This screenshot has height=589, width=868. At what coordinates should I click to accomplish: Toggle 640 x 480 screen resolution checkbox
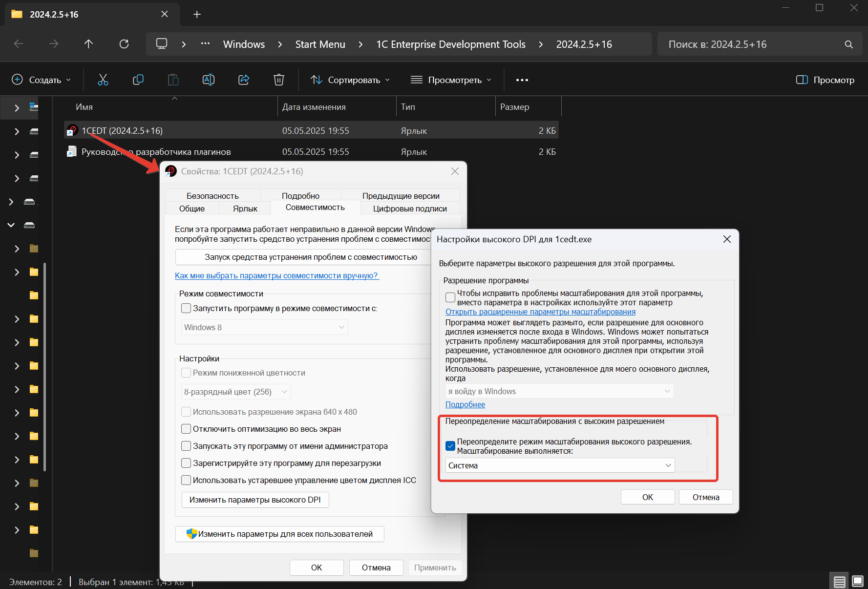(186, 412)
